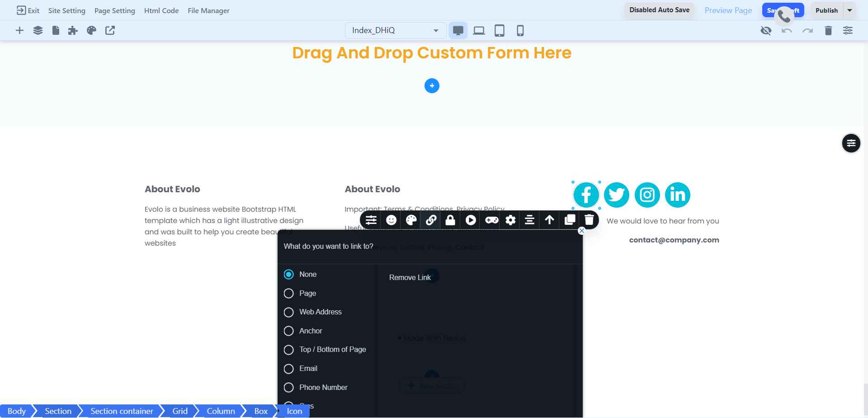Click the lock icon in element toolbar
The image size is (868, 418).
click(x=450, y=220)
